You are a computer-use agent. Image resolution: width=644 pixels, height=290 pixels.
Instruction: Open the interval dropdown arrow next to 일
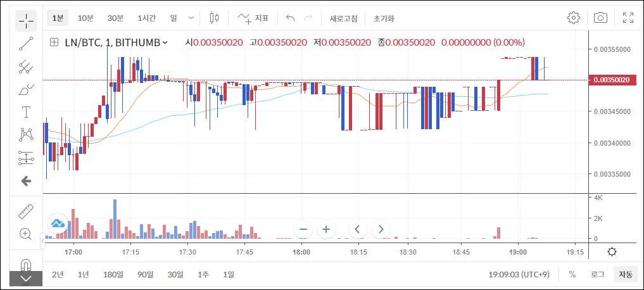[x=191, y=18]
